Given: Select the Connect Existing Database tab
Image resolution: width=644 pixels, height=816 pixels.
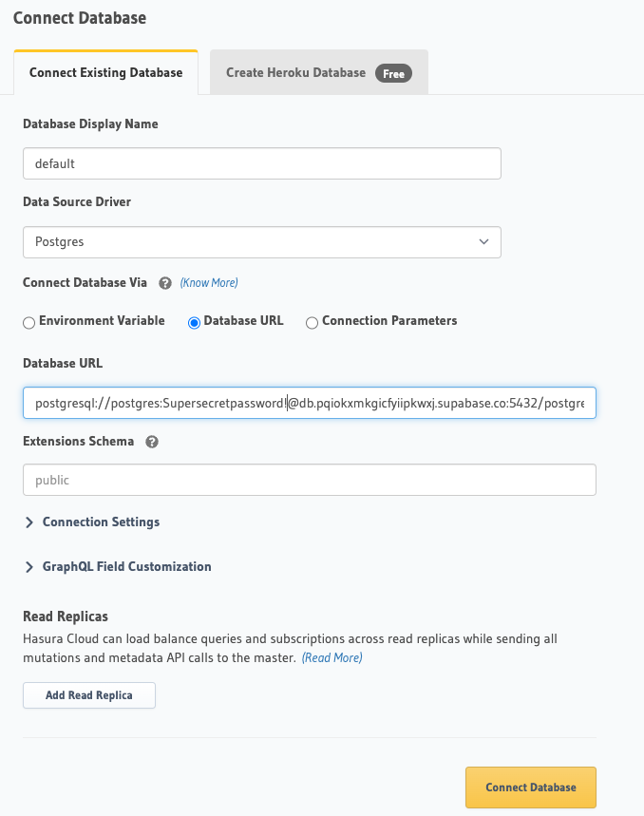Looking at the screenshot, I should tap(105, 72).
